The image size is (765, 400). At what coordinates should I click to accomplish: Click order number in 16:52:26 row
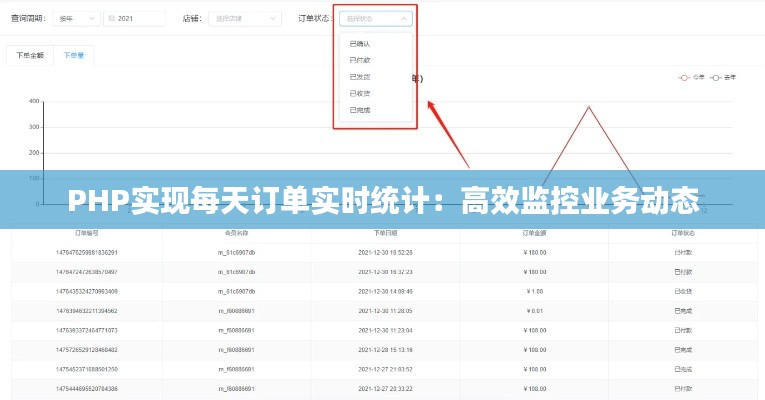pyautogui.click(x=87, y=253)
